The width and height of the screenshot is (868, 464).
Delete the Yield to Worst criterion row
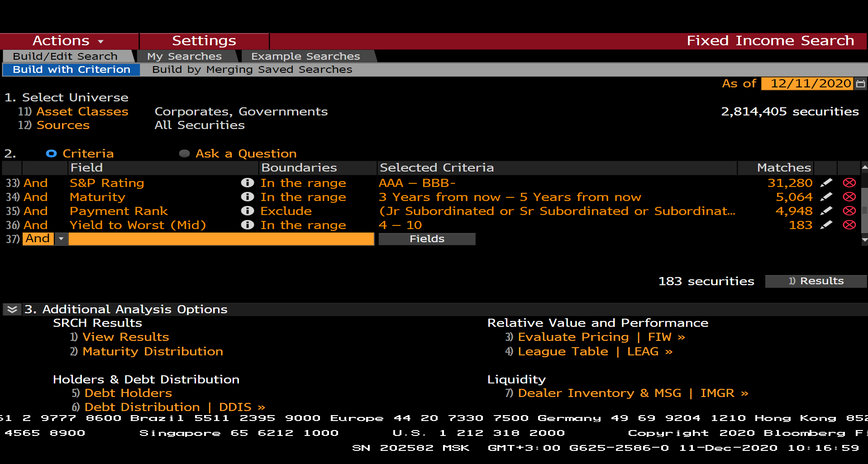pos(849,225)
